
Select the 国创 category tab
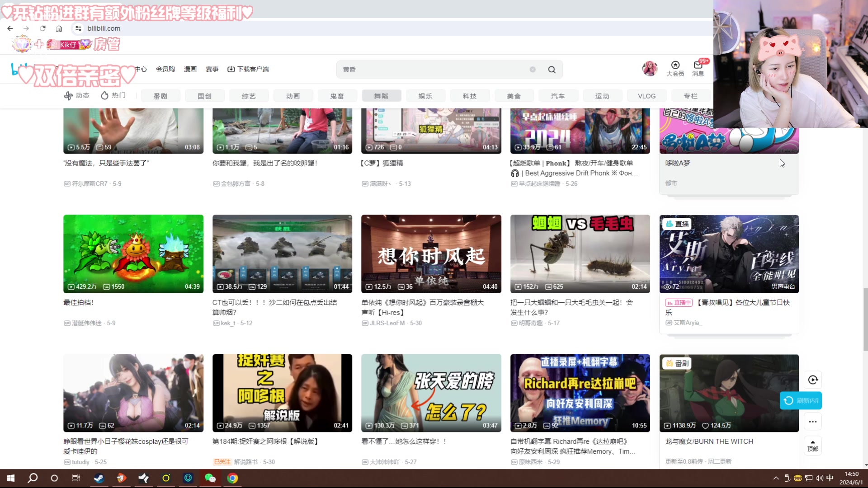point(205,96)
